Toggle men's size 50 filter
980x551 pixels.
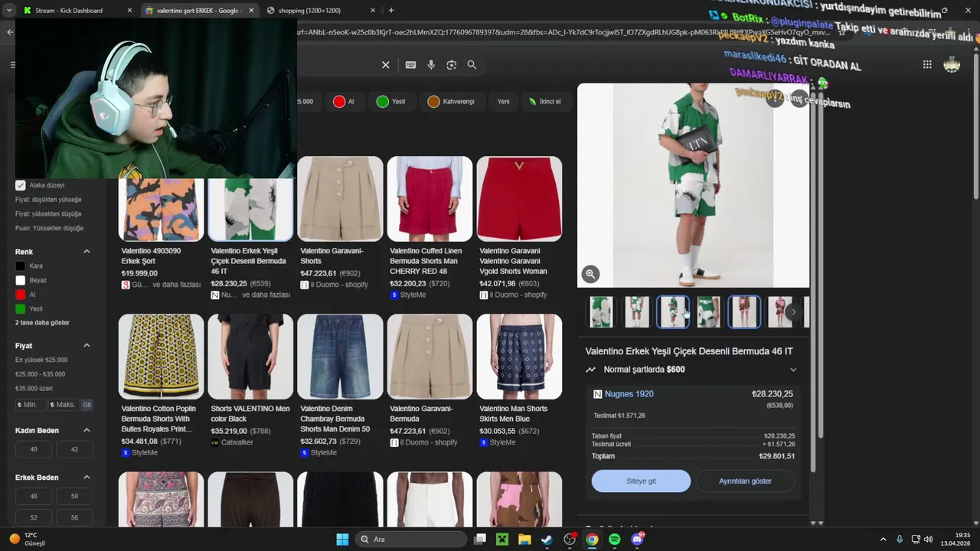tap(74, 497)
